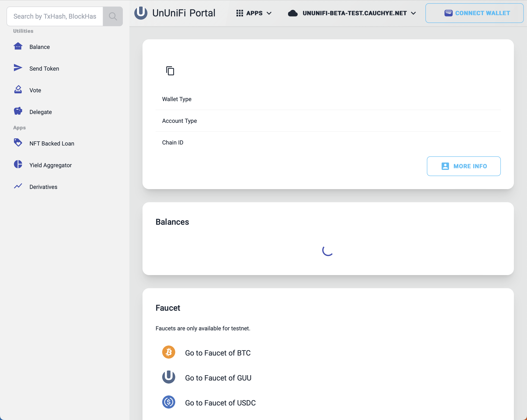Image resolution: width=527 pixels, height=420 pixels.
Task: Click the Vote ballot icon in sidebar
Action: pos(18,90)
